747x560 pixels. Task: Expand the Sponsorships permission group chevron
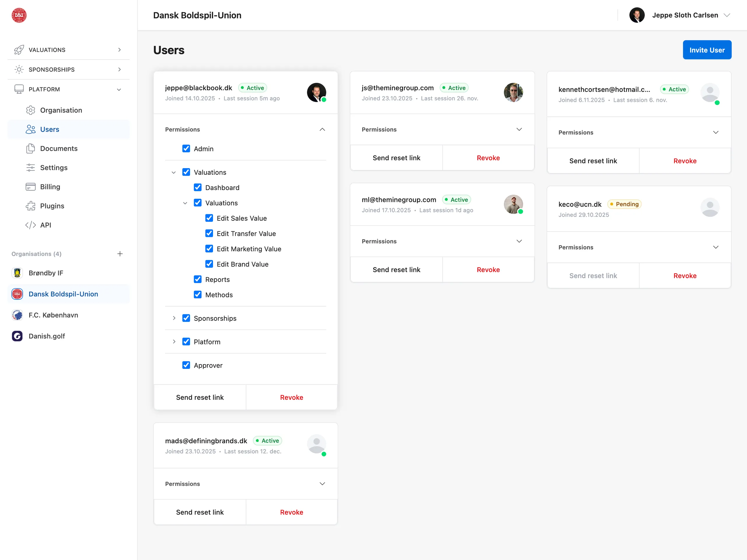tap(174, 318)
